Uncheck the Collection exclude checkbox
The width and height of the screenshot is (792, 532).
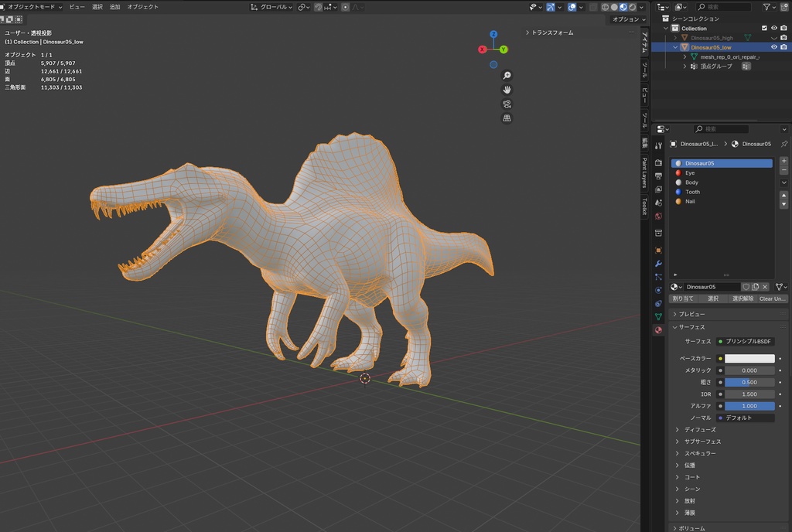[x=764, y=28]
